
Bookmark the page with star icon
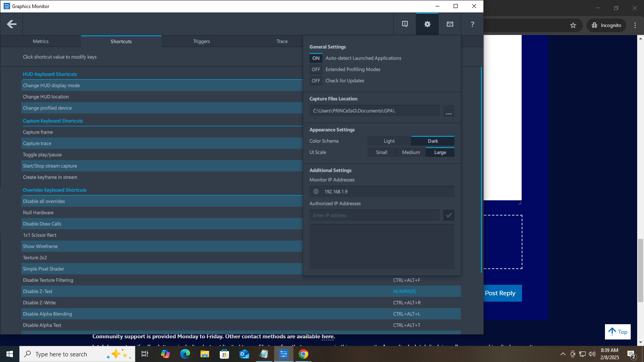coord(573,25)
